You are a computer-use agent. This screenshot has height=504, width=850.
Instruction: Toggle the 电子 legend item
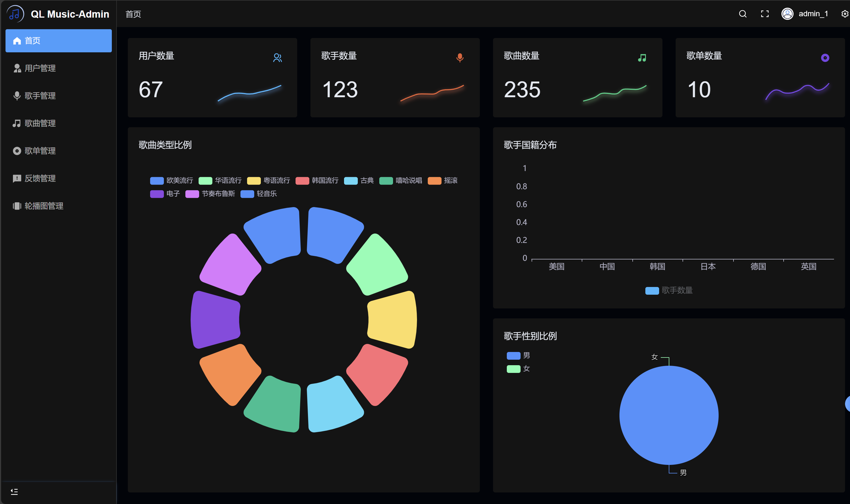point(165,194)
